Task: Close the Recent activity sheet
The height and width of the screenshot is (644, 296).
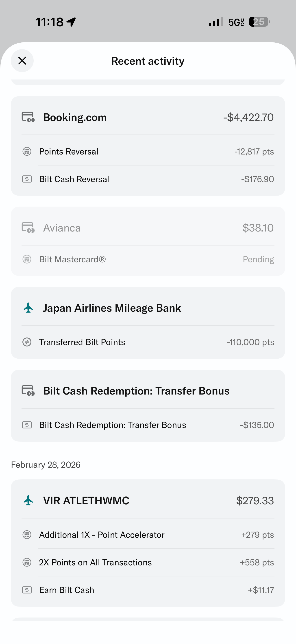Action: (22, 61)
